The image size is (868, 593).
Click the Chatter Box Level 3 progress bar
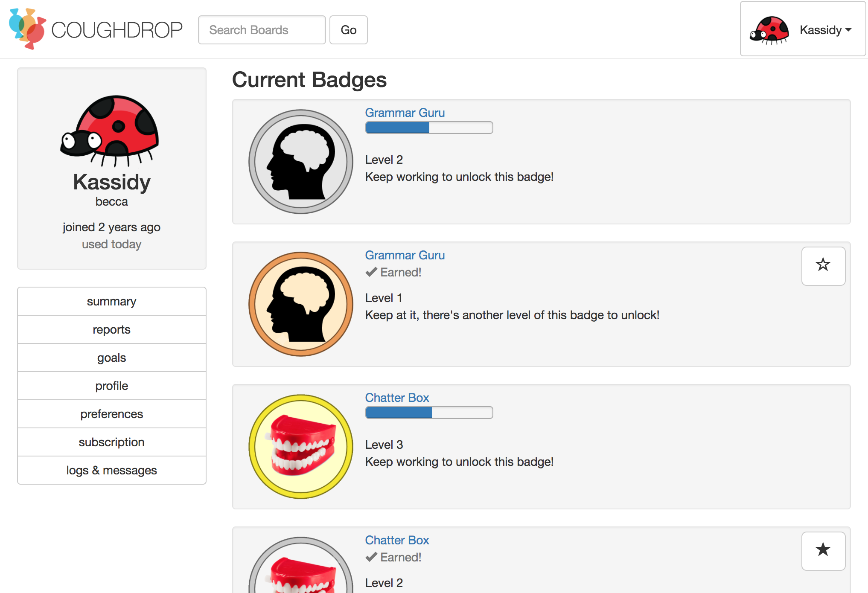click(x=429, y=413)
